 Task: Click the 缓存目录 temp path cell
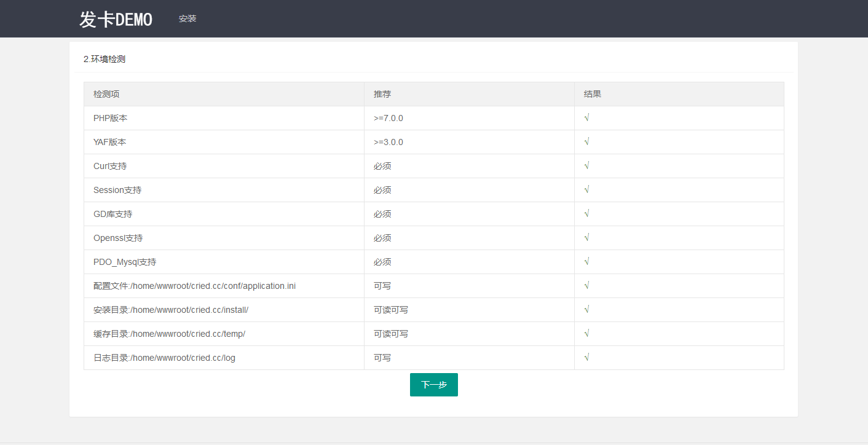pos(224,334)
